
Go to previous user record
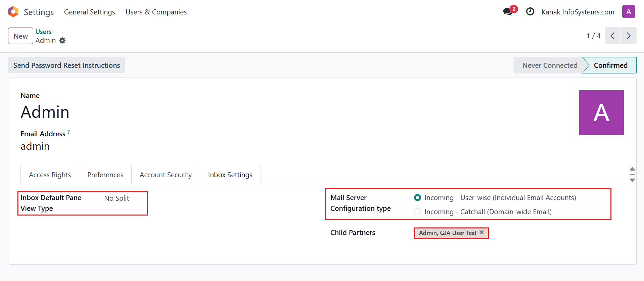click(x=612, y=36)
